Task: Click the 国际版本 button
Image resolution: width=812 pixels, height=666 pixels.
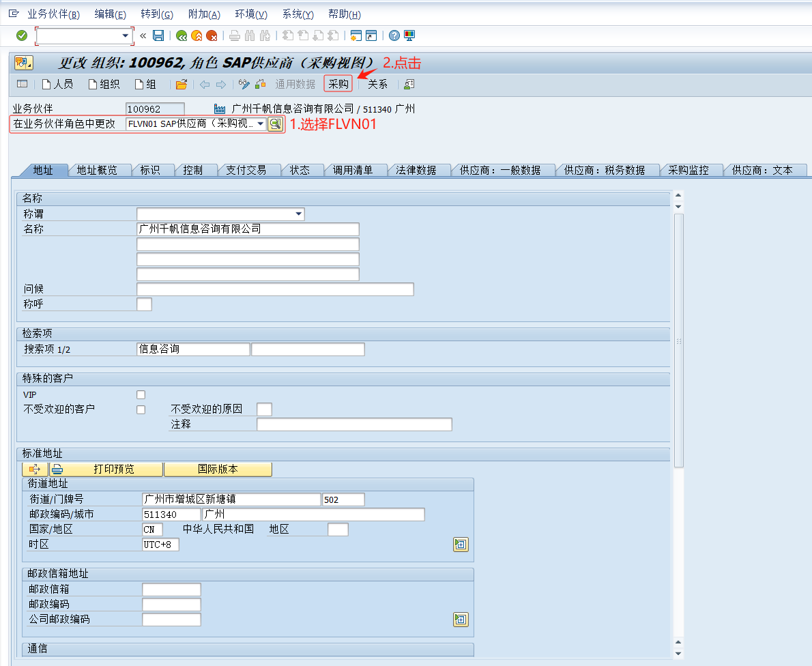Action: pos(218,469)
